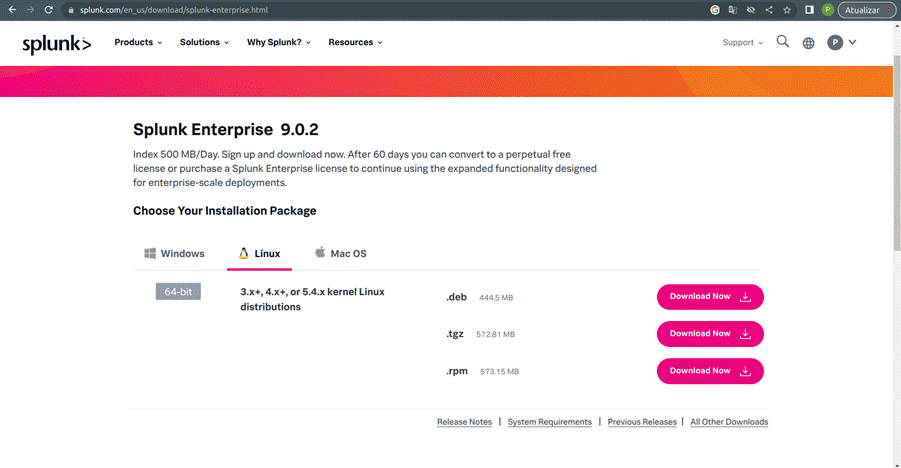The width and height of the screenshot is (901, 468).
Task: Expand the Why Splunk? menu
Action: coord(279,43)
